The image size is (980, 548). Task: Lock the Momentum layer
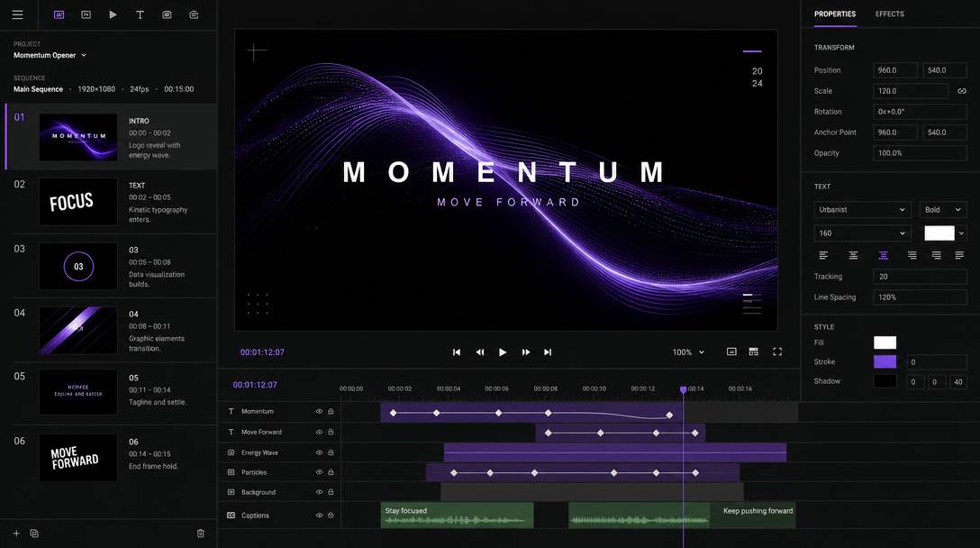pyautogui.click(x=331, y=412)
